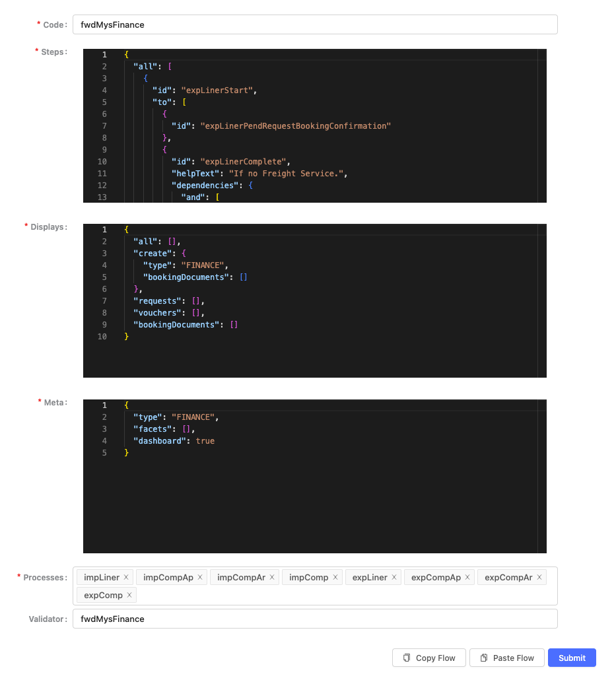Click "bookingDocuments" on Displays line 5

[186, 277]
